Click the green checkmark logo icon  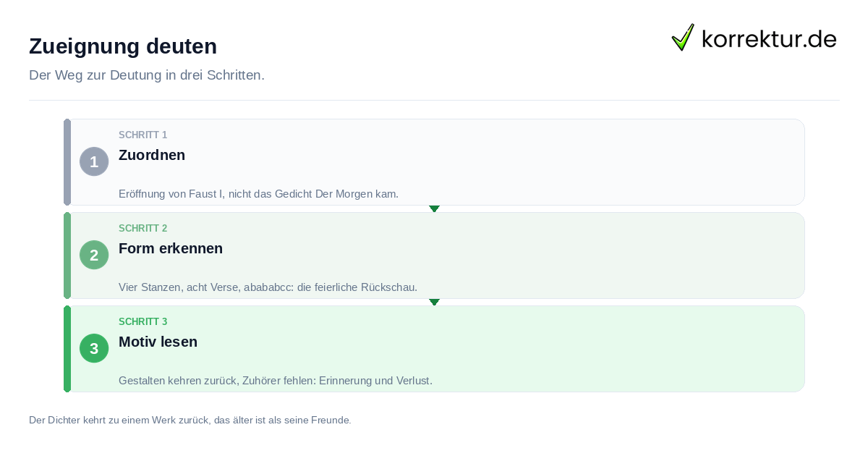pyautogui.click(x=683, y=37)
